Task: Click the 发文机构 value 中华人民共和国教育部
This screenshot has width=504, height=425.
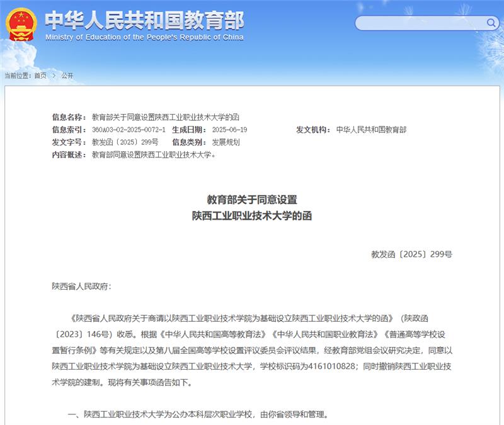Action: [371, 130]
